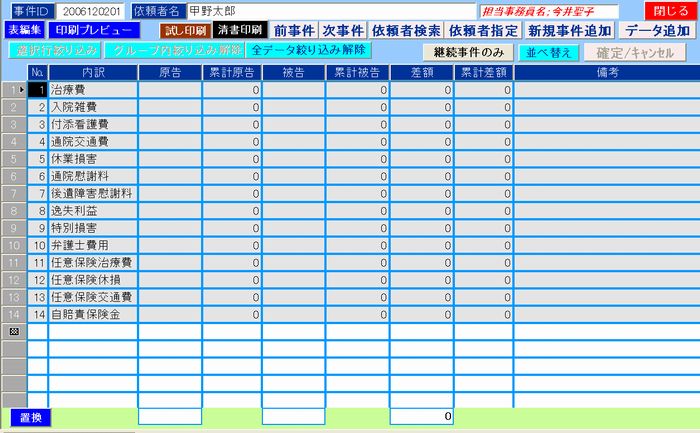The width and height of the screenshot is (700, 433).
Task: Go to previous case with 前事件
Action: pyautogui.click(x=295, y=30)
